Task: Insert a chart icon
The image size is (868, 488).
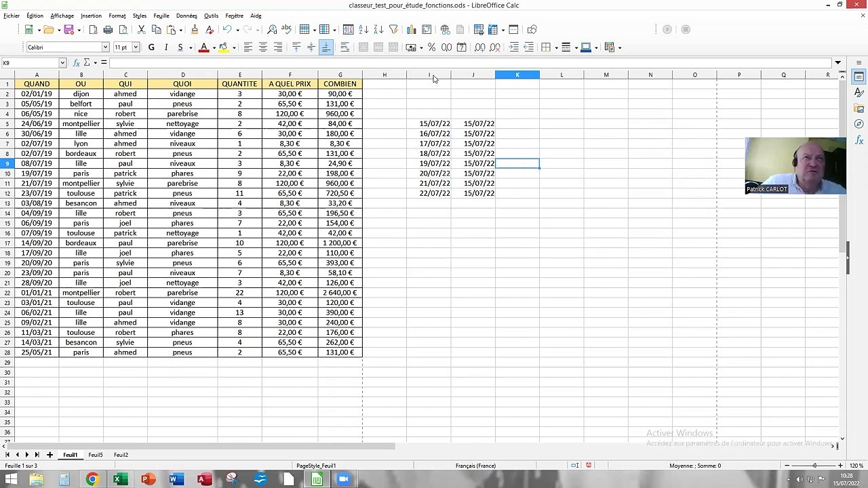Action: pos(411,29)
